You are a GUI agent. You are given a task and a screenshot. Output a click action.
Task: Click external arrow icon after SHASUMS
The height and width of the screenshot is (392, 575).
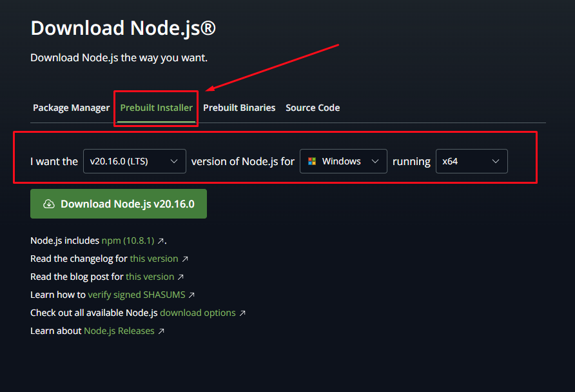click(x=191, y=295)
